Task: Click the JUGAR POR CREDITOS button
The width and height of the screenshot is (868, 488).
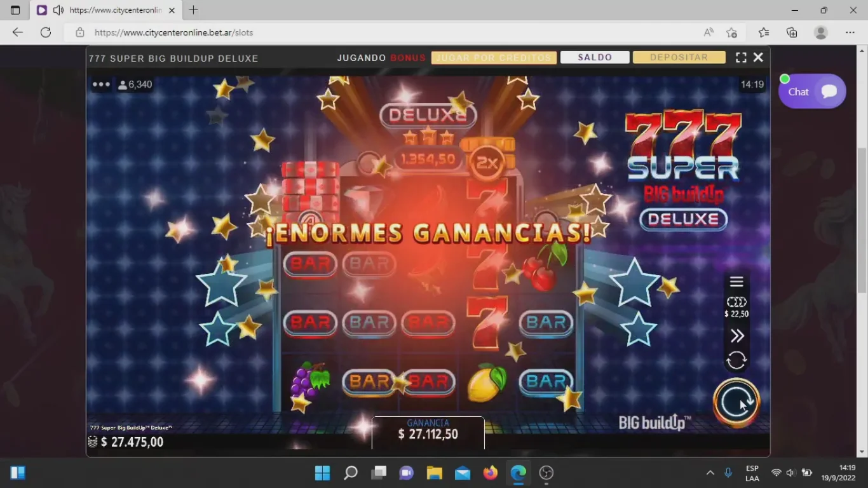Action: [494, 58]
